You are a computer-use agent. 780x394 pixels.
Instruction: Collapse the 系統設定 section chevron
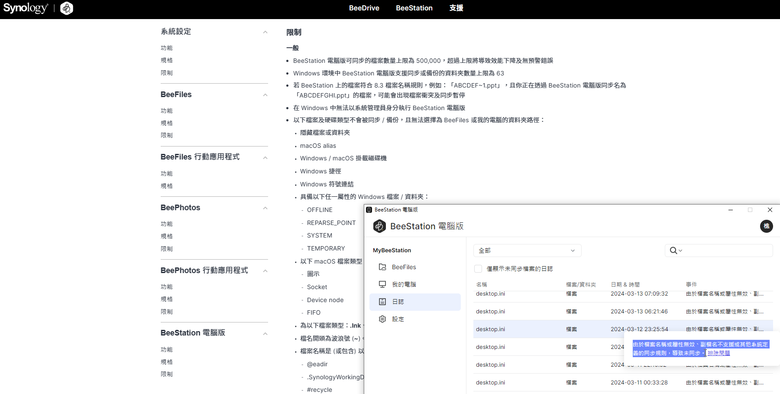265,32
